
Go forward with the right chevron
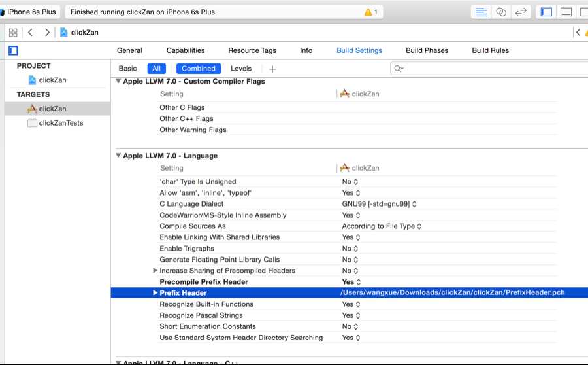(x=47, y=33)
